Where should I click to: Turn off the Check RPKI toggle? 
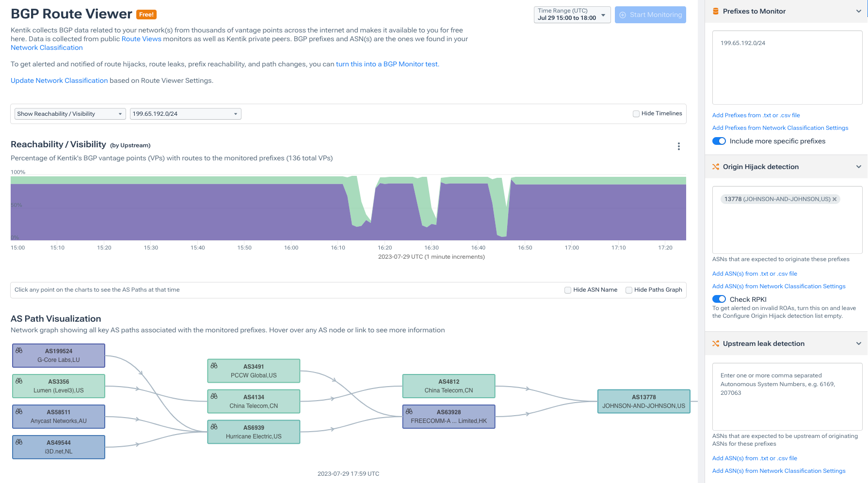point(719,299)
